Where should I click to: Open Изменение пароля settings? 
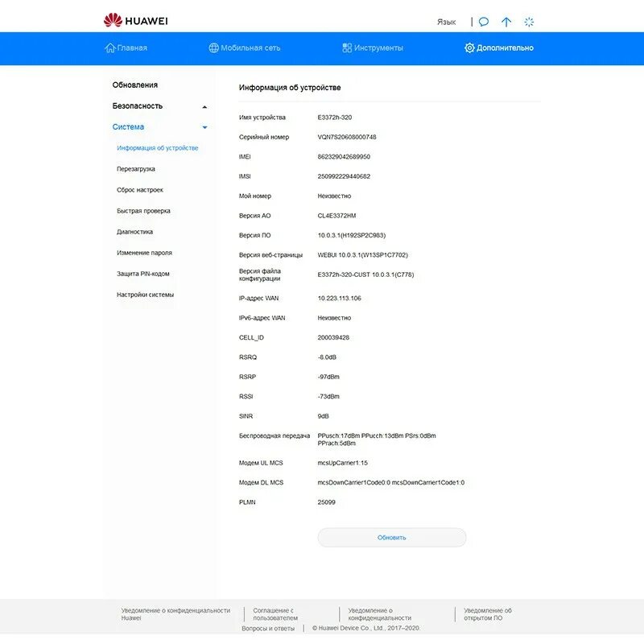(x=144, y=253)
